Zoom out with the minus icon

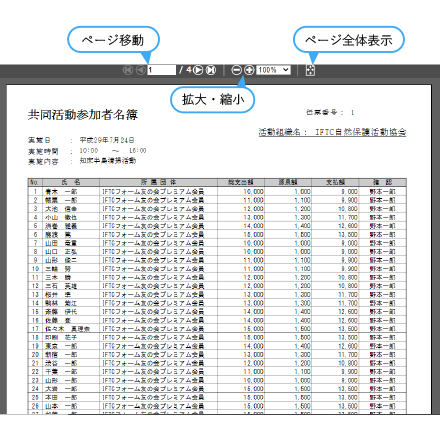coord(236,70)
